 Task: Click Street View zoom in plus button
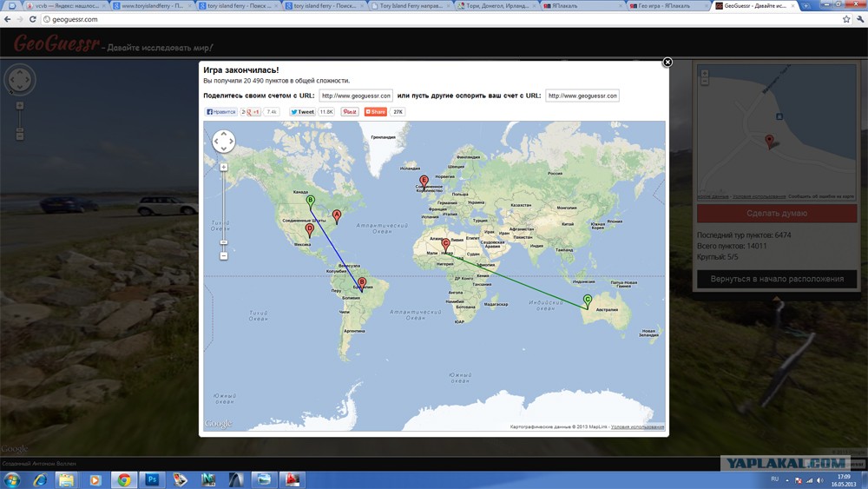(x=20, y=106)
